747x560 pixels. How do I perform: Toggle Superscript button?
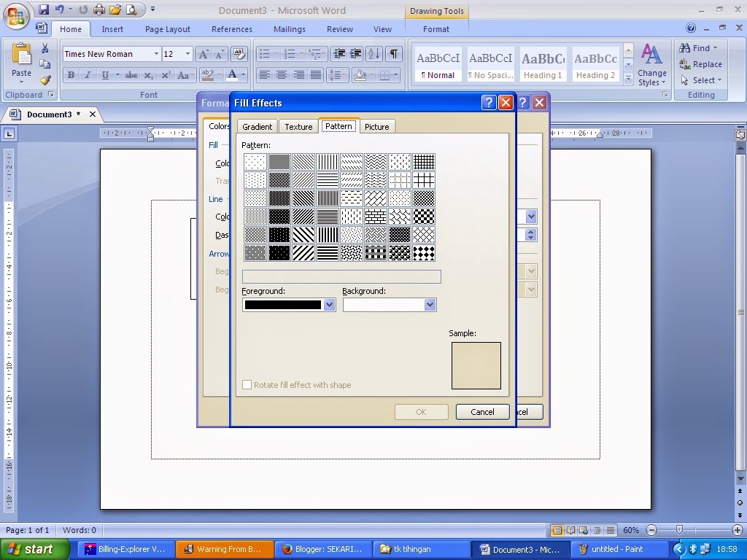coord(166,75)
